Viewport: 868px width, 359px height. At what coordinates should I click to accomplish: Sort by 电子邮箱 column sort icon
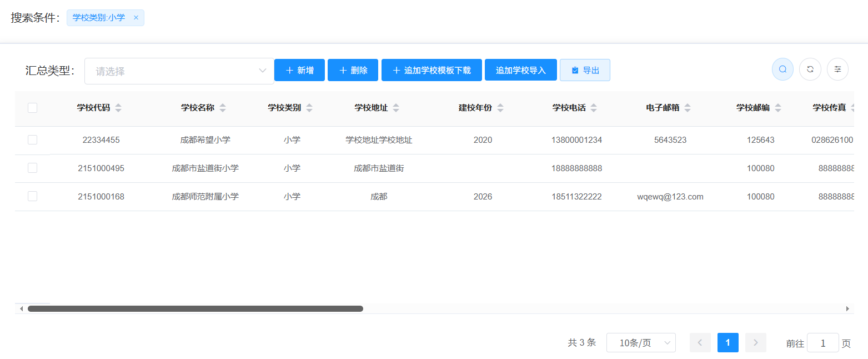pos(688,108)
